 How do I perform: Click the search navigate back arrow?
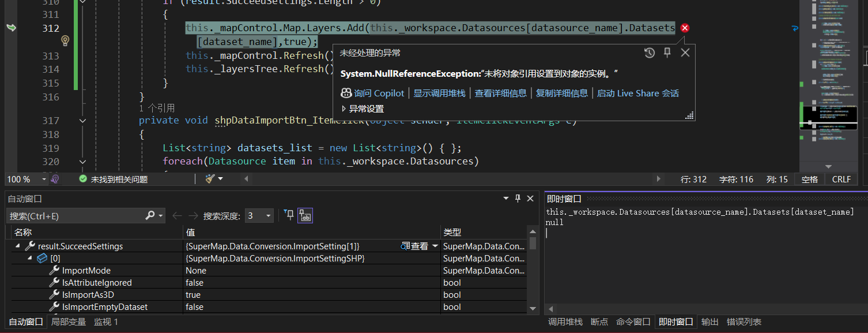[177, 216]
